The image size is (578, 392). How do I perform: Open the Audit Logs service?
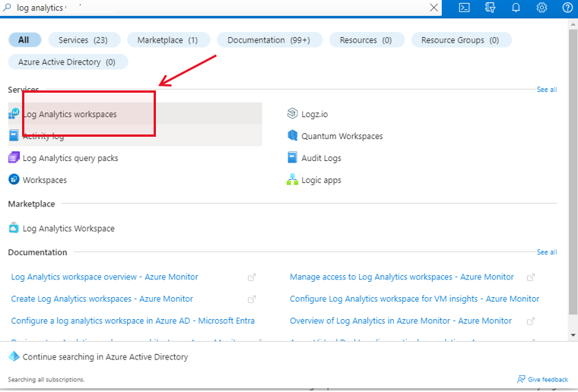[x=321, y=158]
